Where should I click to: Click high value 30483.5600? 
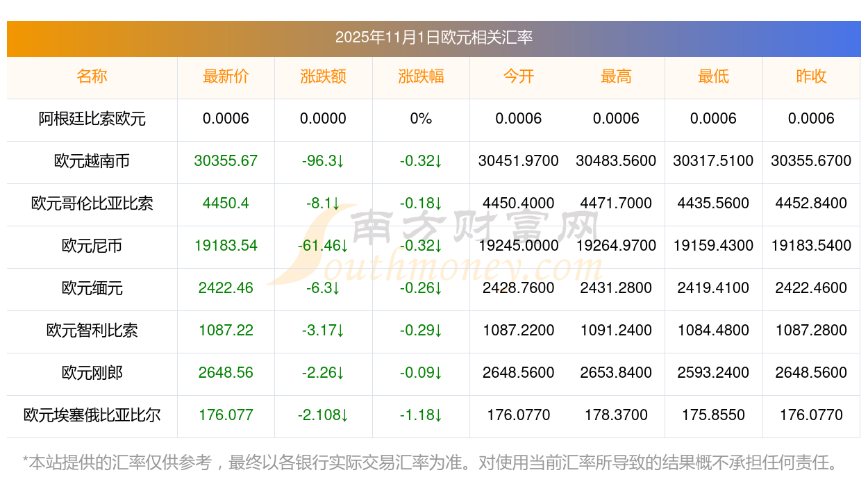[616, 161]
